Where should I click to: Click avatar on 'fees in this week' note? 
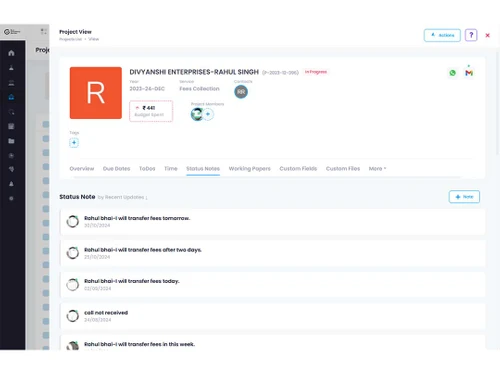[72, 346]
